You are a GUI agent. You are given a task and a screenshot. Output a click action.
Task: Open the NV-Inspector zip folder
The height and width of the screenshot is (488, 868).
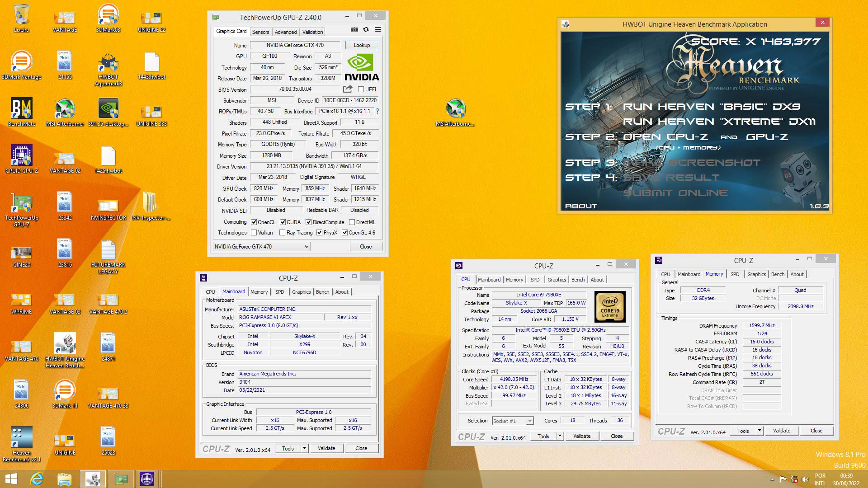[x=151, y=206]
